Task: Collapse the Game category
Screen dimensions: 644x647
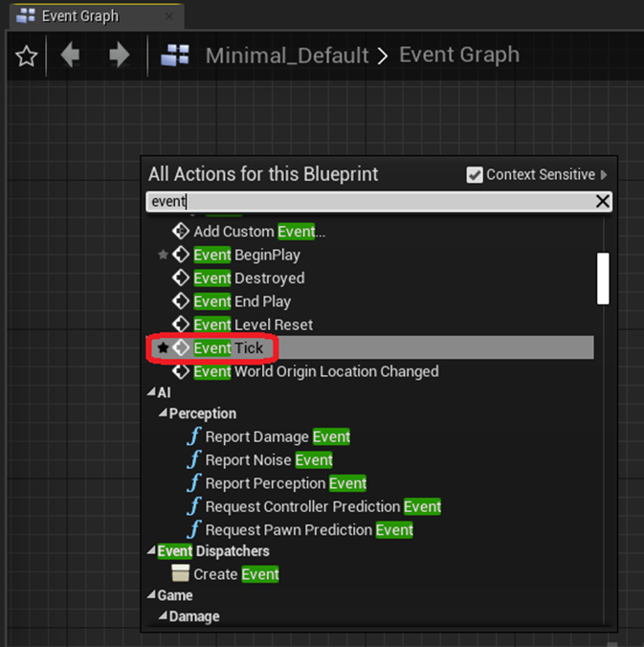Action: tap(152, 594)
